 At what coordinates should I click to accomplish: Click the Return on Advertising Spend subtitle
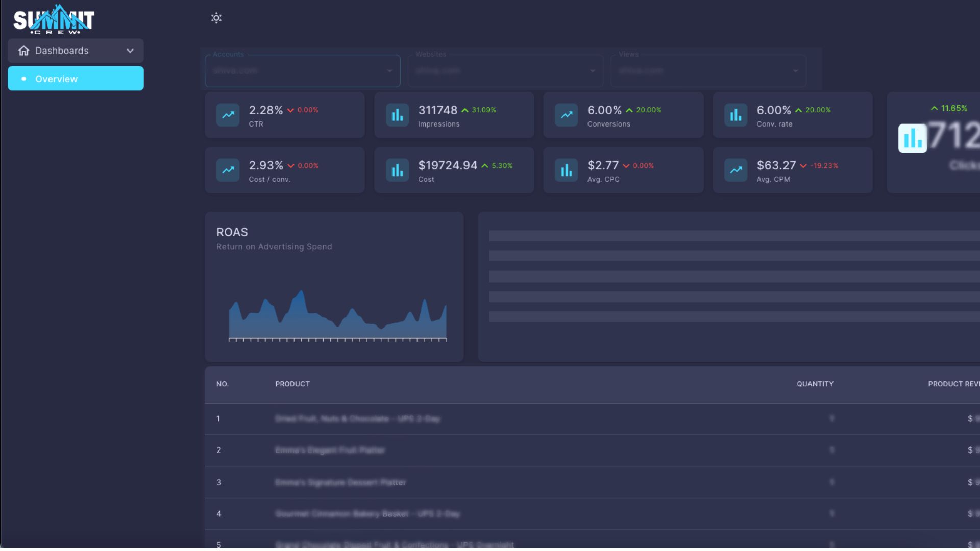274,247
